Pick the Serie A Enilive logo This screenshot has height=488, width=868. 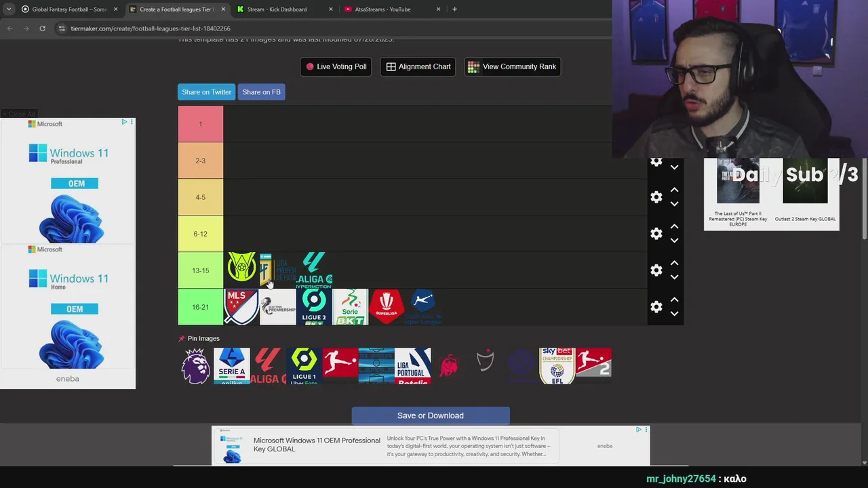232,366
